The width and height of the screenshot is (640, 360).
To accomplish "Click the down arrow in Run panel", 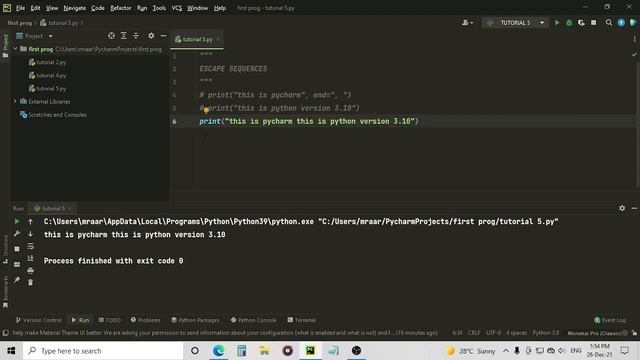I will point(30,234).
